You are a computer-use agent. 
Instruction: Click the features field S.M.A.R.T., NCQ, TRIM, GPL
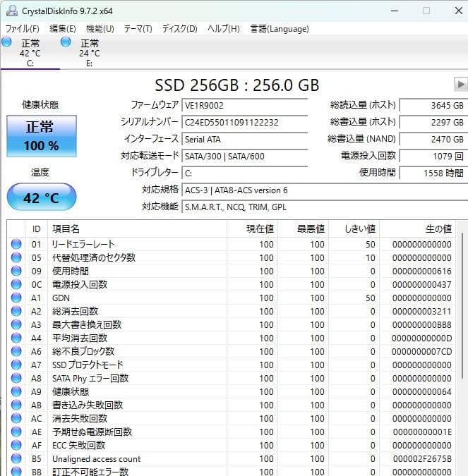325,207
